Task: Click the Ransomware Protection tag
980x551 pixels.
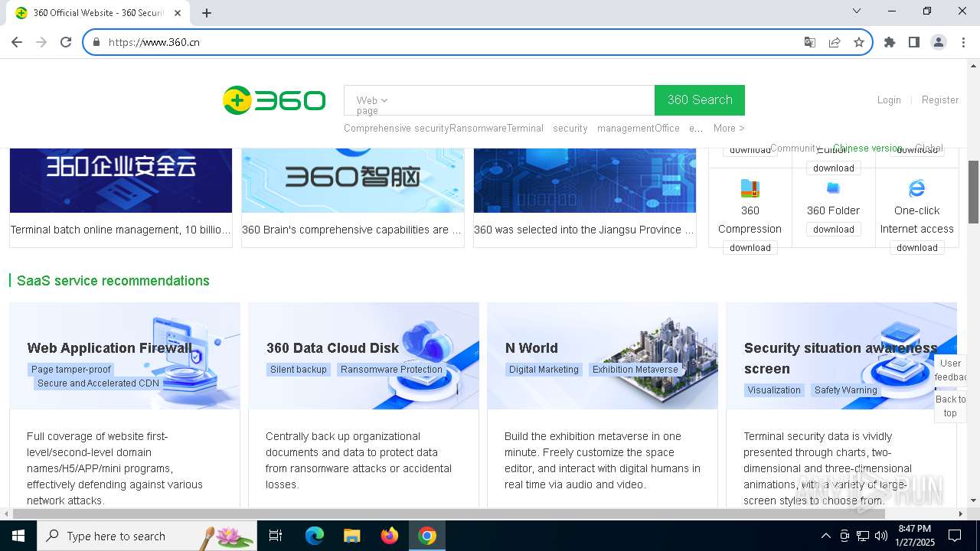Action: pyautogui.click(x=392, y=370)
